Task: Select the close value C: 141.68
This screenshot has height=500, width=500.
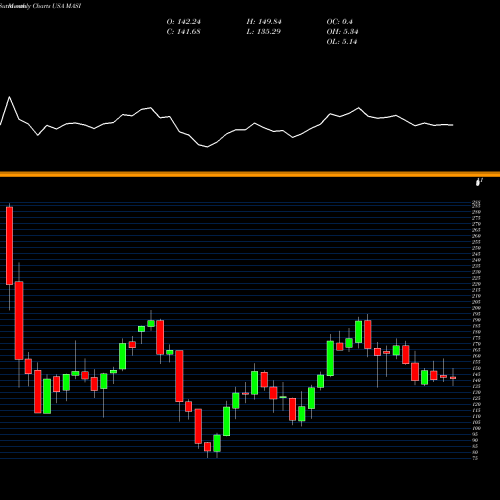Action: pos(183,32)
